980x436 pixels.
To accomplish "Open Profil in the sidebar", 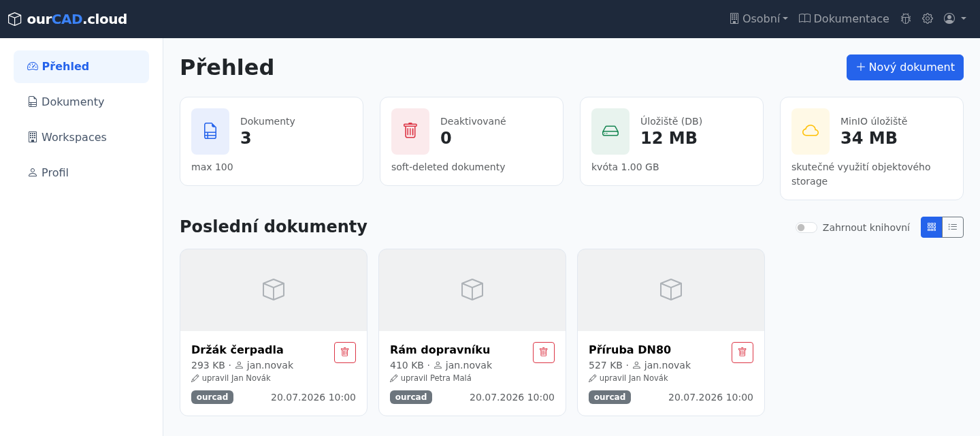I will point(81,173).
